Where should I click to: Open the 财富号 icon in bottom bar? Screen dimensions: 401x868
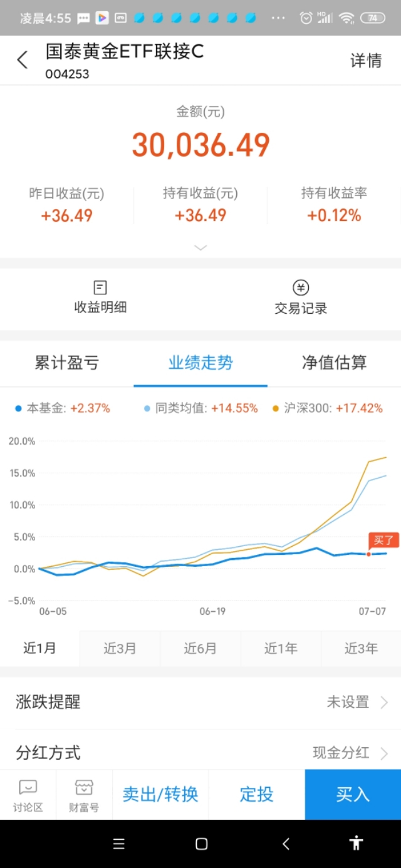click(x=84, y=794)
